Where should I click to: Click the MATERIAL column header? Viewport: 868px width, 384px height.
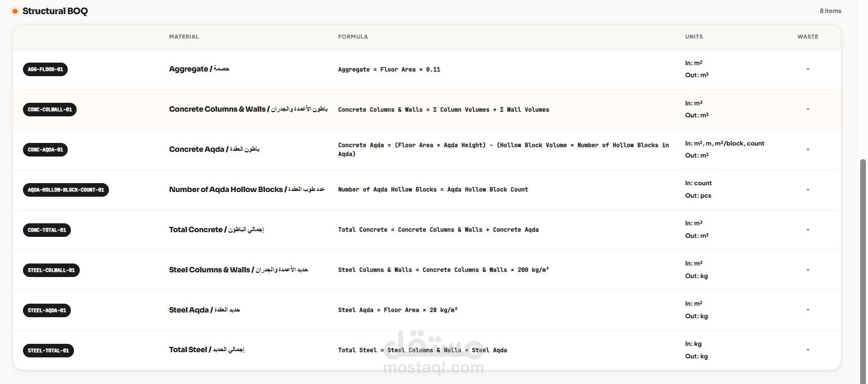[x=184, y=37]
